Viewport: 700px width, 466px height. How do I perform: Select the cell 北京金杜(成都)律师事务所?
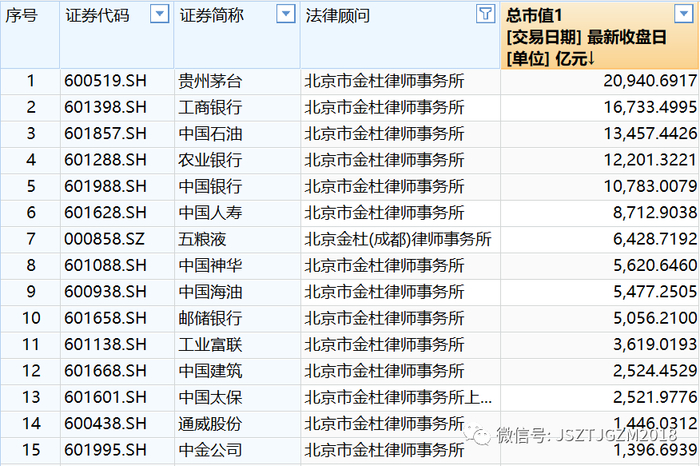coord(398,239)
